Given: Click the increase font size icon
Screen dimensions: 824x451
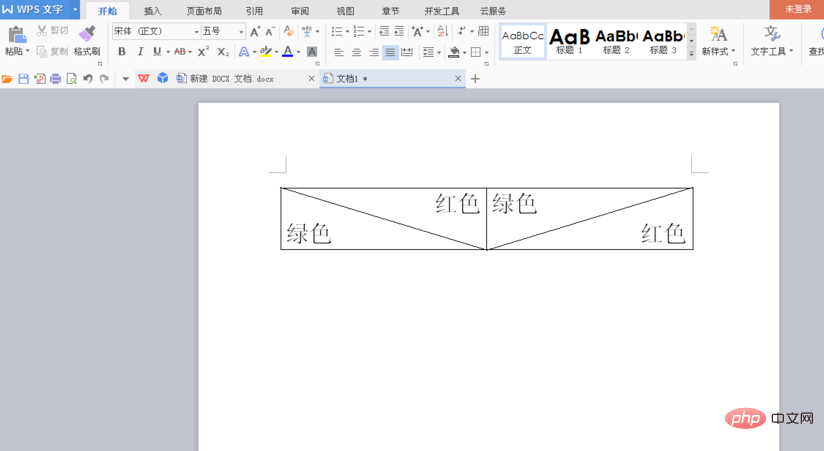Looking at the screenshot, I should pos(255,32).
